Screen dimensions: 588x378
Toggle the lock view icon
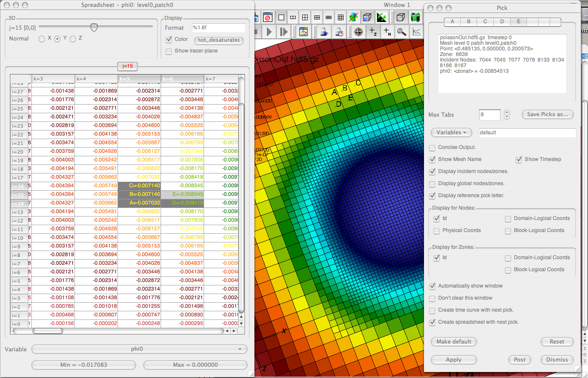(325, 31)
